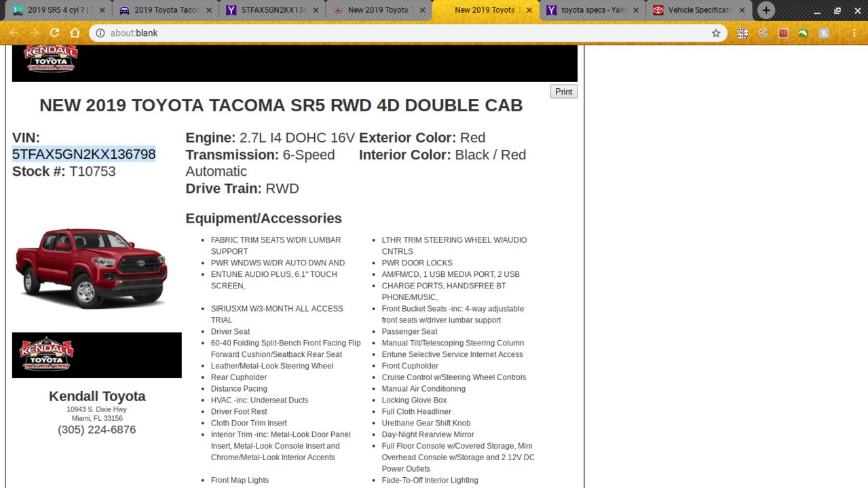This screenshot has height=488, width=868.
Task: Click the 'Locking Glove Box' list item
Action: pyautogui.click(x=414, y=400)
